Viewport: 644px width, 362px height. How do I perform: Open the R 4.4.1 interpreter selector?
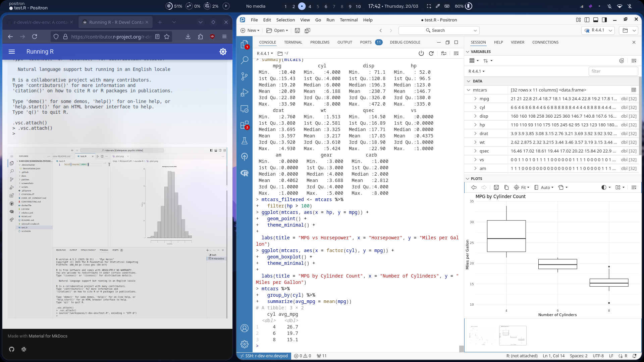click(x=598, y=30)
